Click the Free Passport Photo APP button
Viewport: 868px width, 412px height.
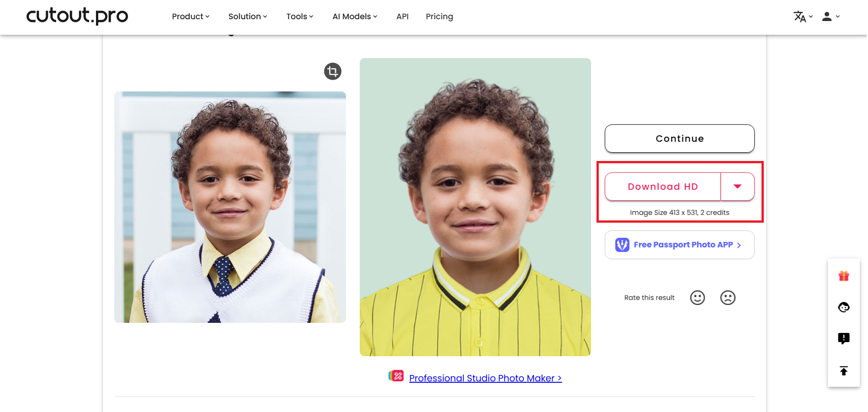click(680, 245)
